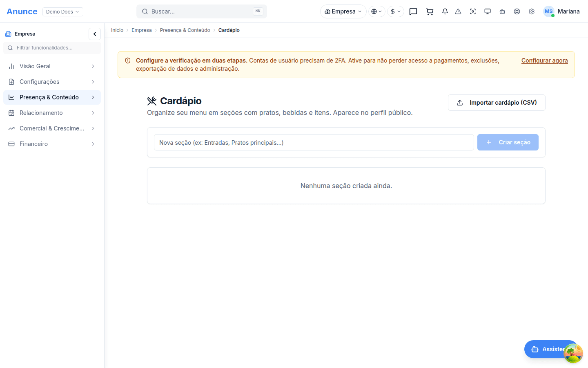Screen dimensions: 588x368
Task: Open the Assistente chat button
Action: 551,349
